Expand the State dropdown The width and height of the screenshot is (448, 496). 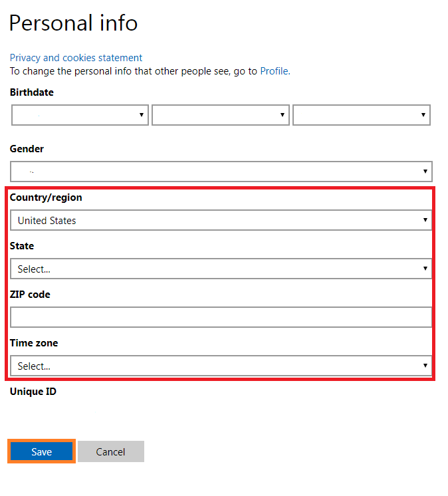pyautogui.click(x=221, y=269)
